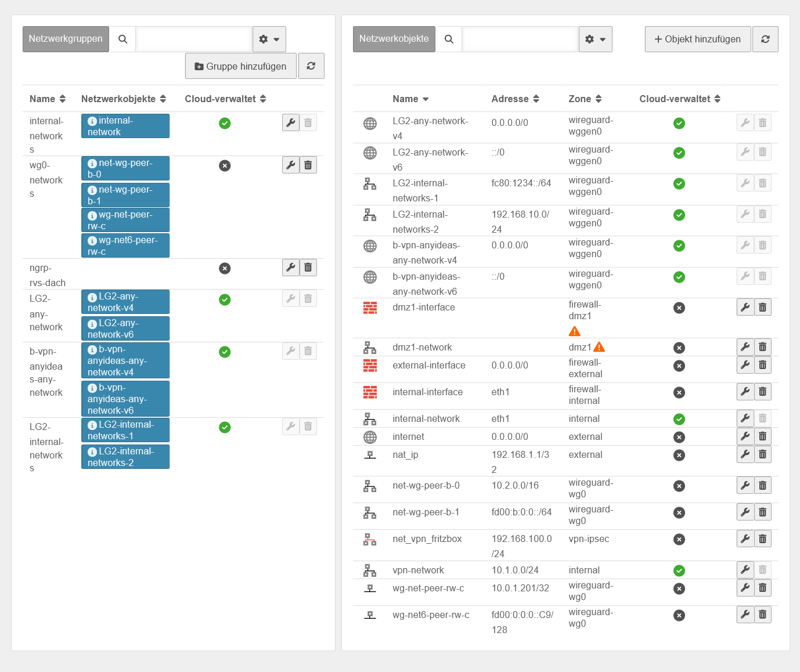Click the firewall icon of external-interface row

pyautogui.click(x=370, y=366)
